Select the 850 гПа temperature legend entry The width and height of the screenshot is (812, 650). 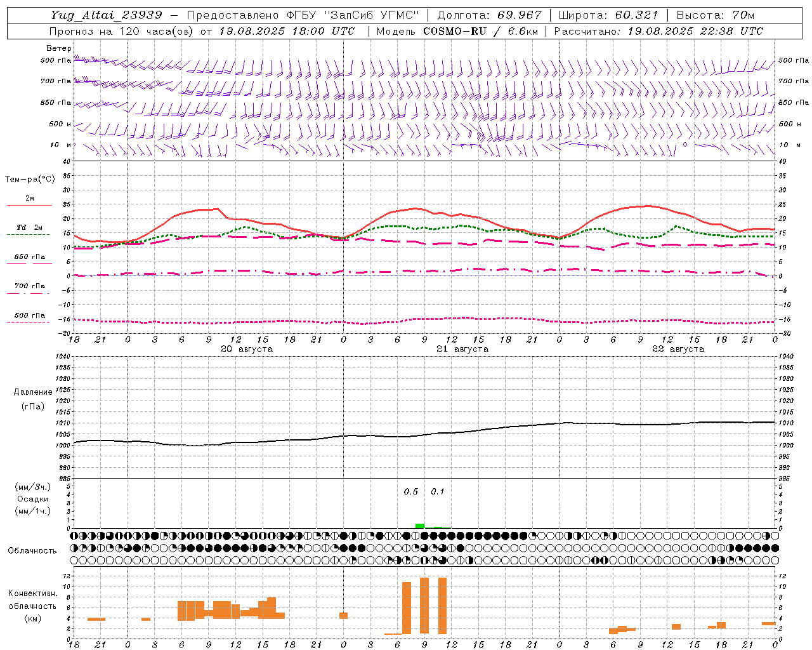[30, 257]
